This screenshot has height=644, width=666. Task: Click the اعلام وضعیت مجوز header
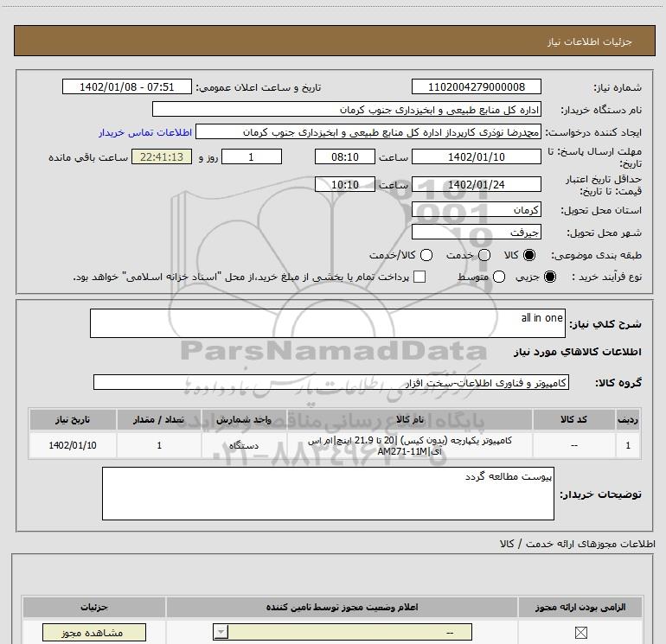coord(342,607)
